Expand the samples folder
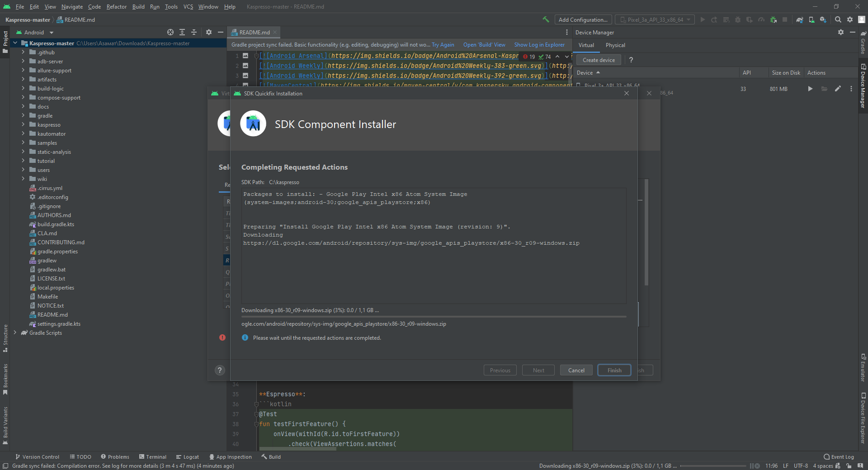The width and height of the screenshot is (868, 470). pyautogui.click(x=23, y=142)
